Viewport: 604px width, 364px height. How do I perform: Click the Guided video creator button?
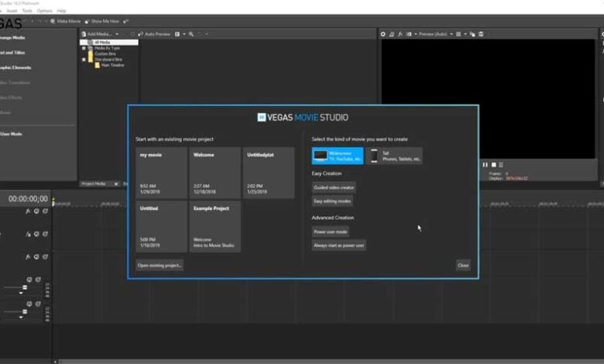pos(334,187)
